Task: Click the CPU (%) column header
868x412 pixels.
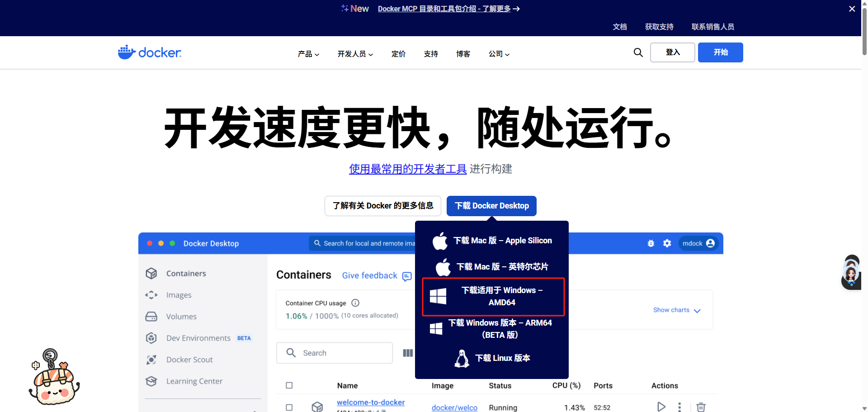Action: 566,385
